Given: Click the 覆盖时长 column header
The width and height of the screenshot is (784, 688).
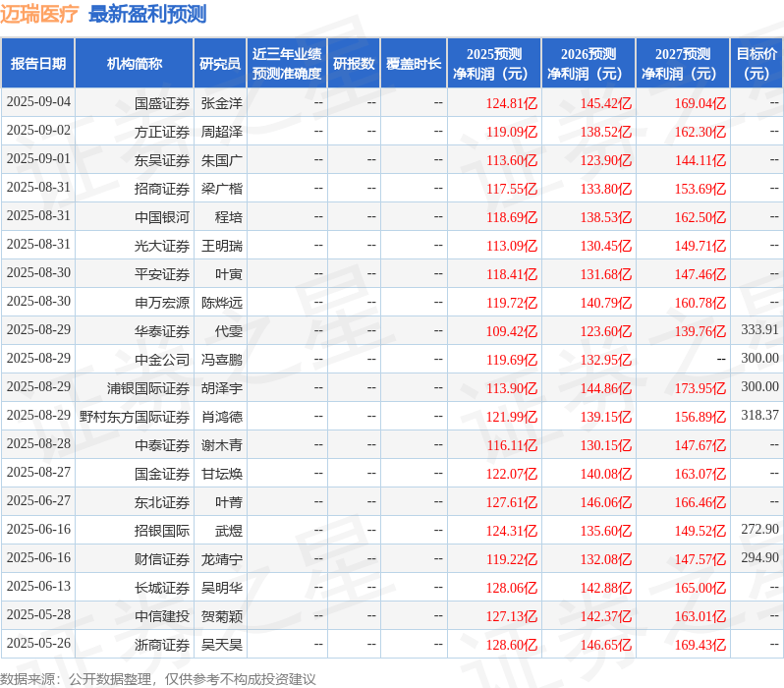Looking at the screenshot, I should (x=414, y=64).
